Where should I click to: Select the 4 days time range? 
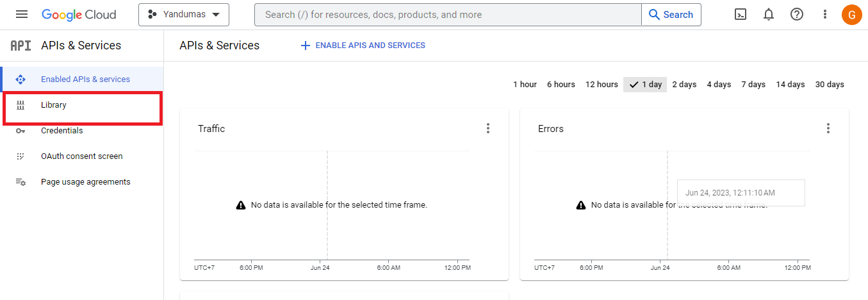pyautogui.click(x=719, y=85)
